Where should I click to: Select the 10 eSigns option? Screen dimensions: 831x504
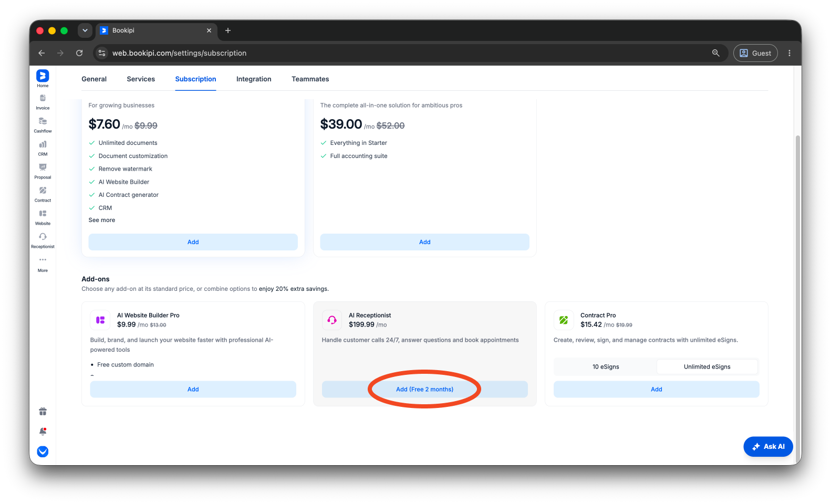[x=606, y=367]
